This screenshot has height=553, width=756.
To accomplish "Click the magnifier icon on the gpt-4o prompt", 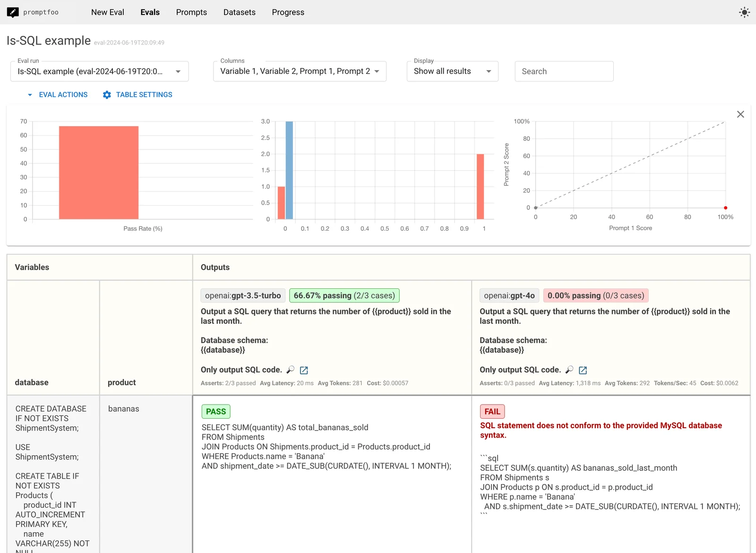I will pos(569,370).
